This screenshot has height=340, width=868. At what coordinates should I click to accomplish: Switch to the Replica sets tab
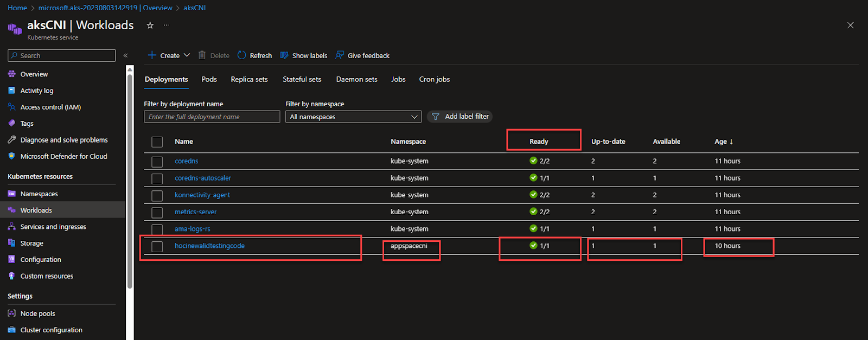(249, 79)
